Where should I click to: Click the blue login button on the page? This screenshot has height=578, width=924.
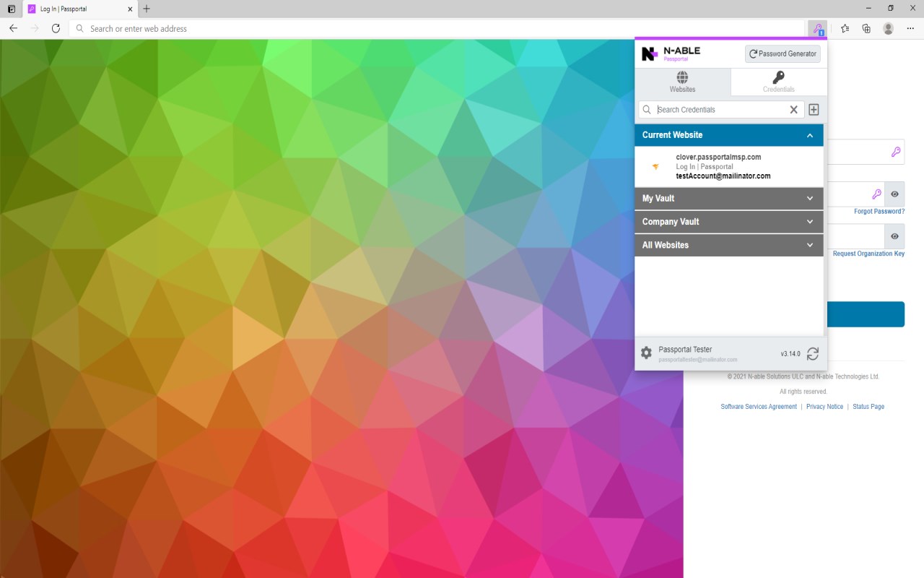866,314
